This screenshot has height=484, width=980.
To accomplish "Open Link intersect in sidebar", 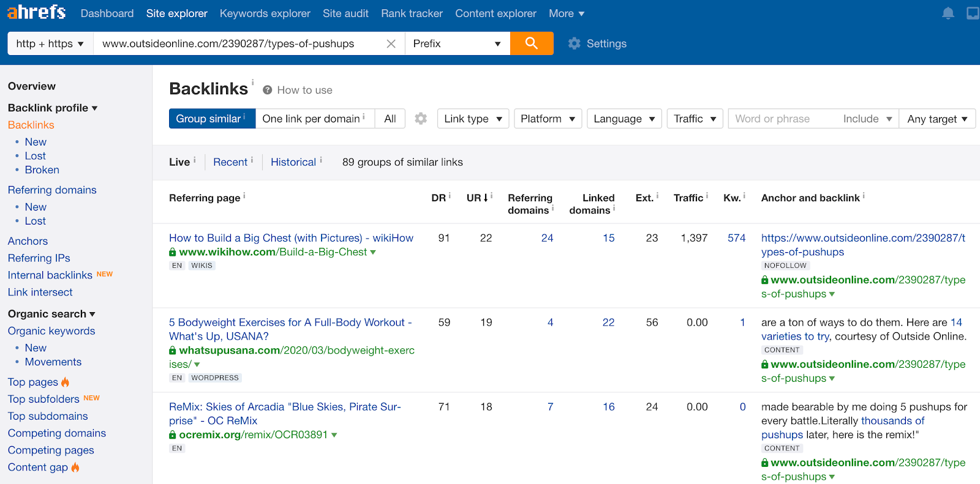I will coord(40,292).
